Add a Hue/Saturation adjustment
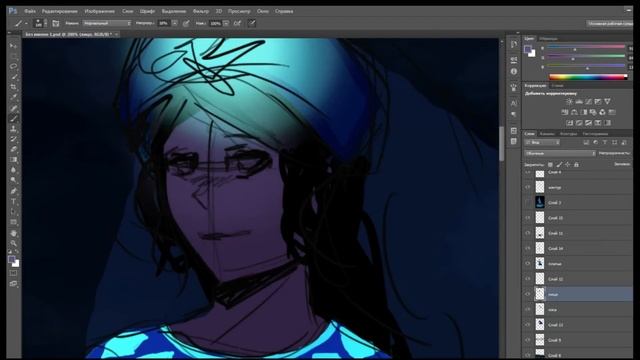 [x=564, y=112]
